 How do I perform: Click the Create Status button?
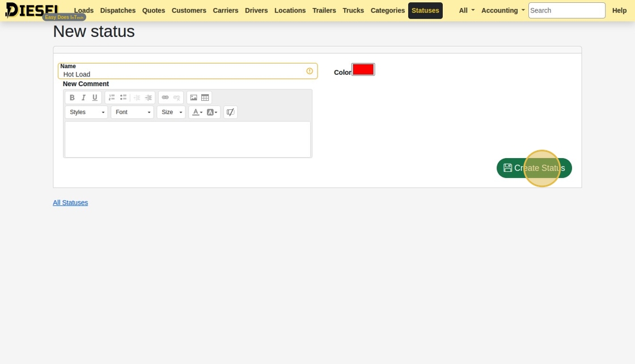534,168
